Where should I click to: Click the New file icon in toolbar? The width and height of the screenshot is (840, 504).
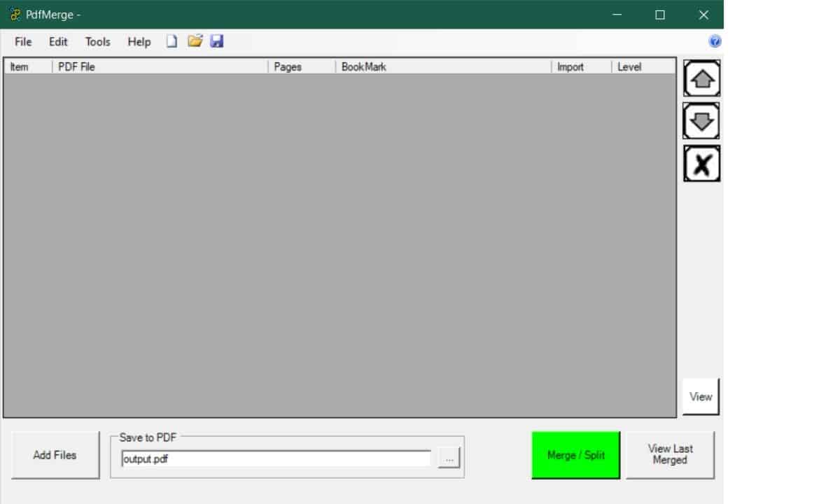click(x=171, y=41)
